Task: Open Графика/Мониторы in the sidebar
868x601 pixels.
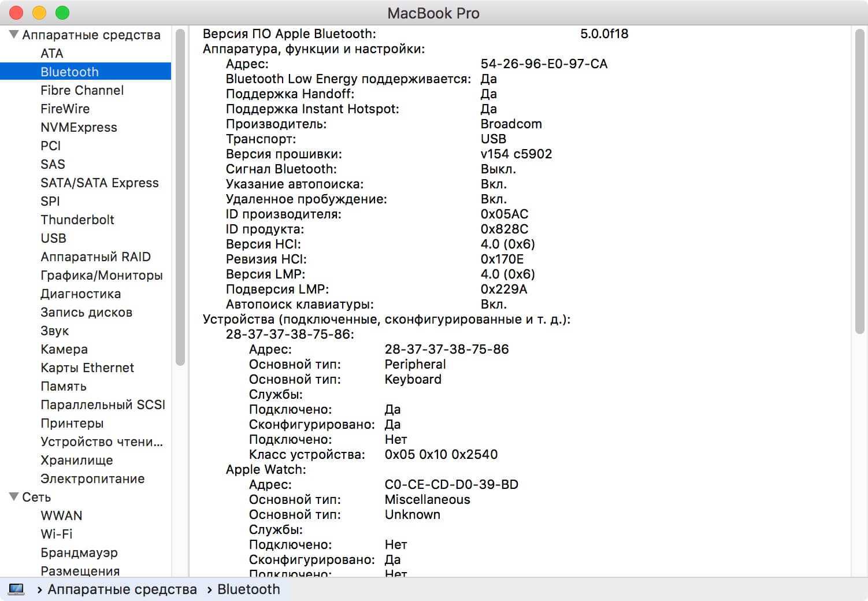Action: 101,275
